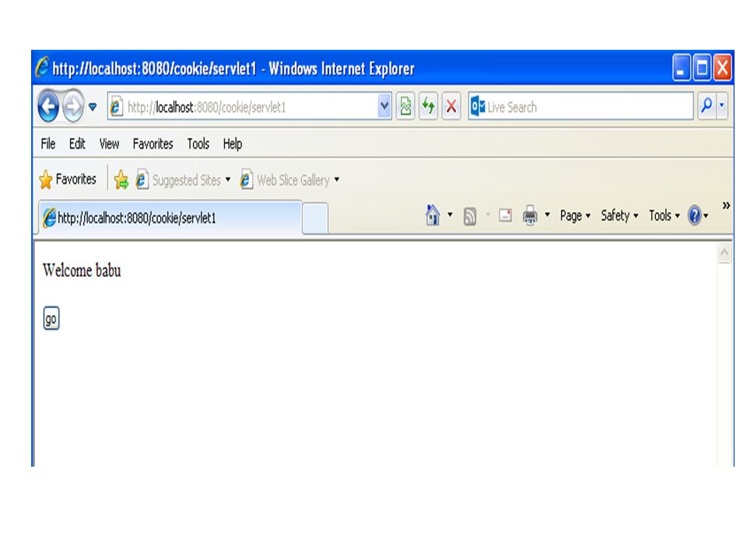
Task: Close the Internet Explorer window
Action: pyautogui.click(x=722, y=68)
